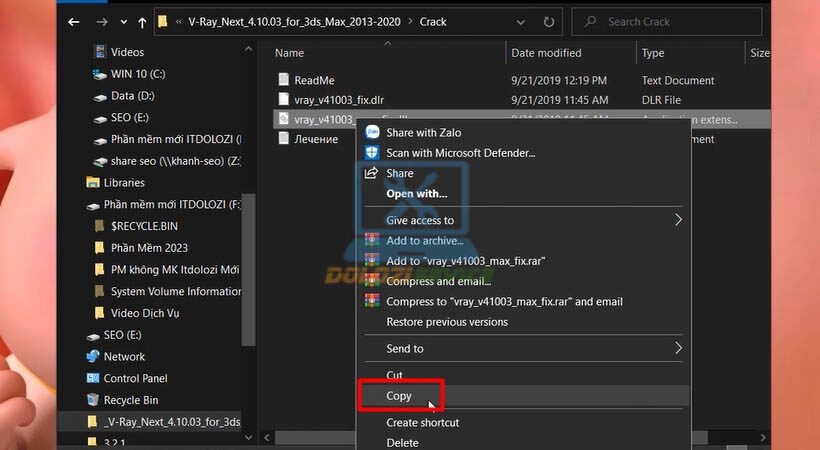Open Control Panel from navigation pane
The width and height of the screenshot is (820, 450).
click(135, 378)
